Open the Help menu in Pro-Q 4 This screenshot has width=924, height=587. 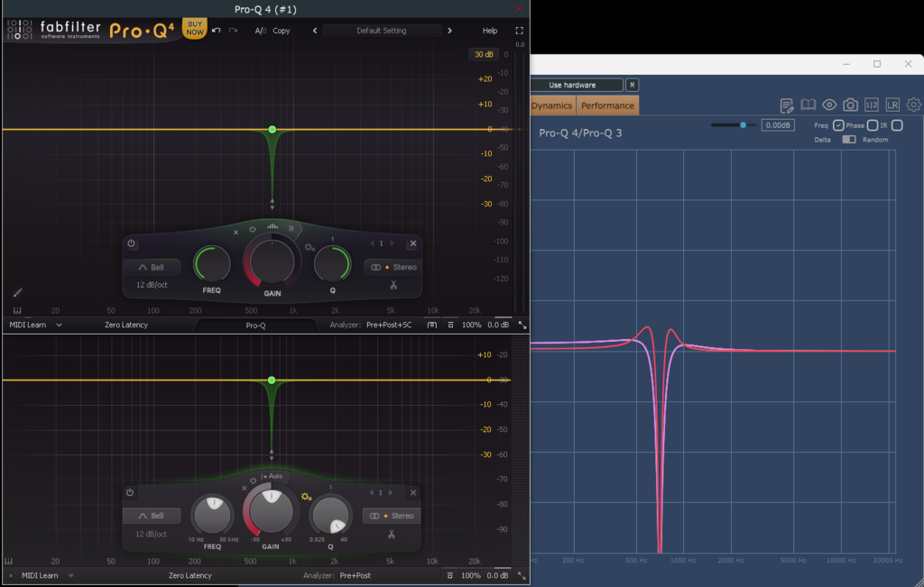[x=490, y=31]
